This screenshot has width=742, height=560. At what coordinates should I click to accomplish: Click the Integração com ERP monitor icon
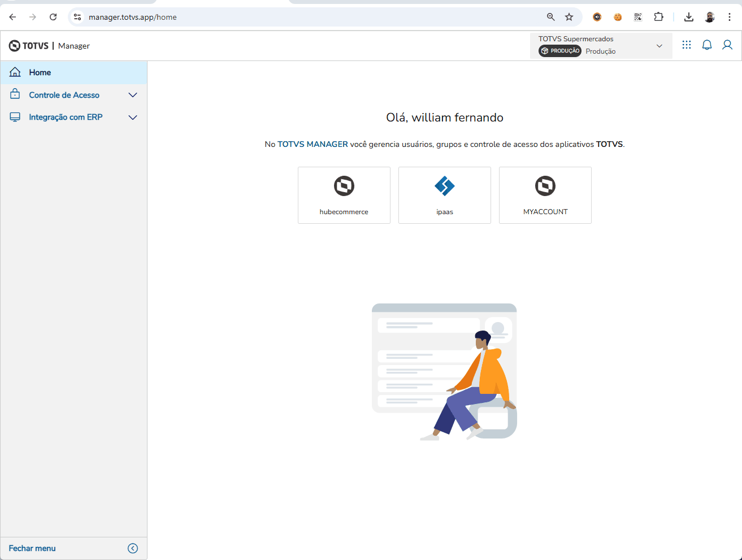15,117
